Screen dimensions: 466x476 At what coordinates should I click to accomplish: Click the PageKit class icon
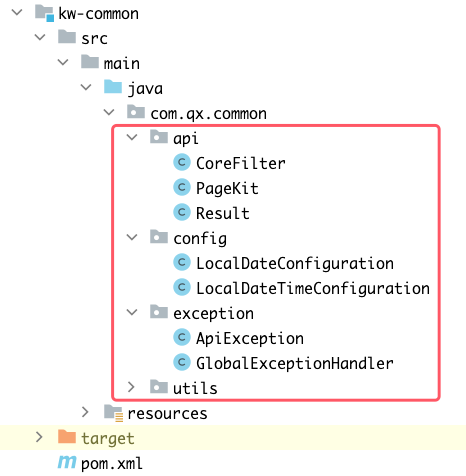tap(182, 187)
